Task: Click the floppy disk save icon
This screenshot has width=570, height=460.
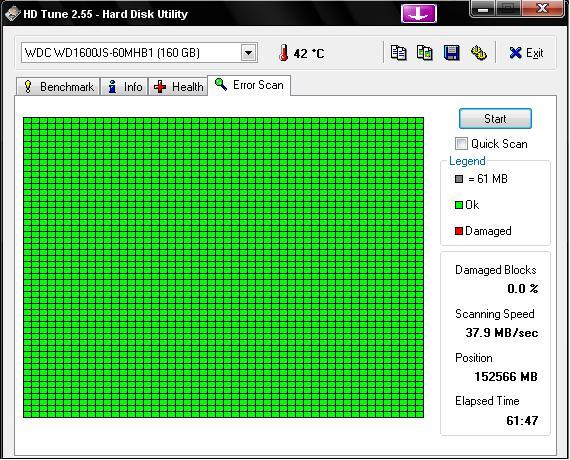Action: [x=451, y=53]
